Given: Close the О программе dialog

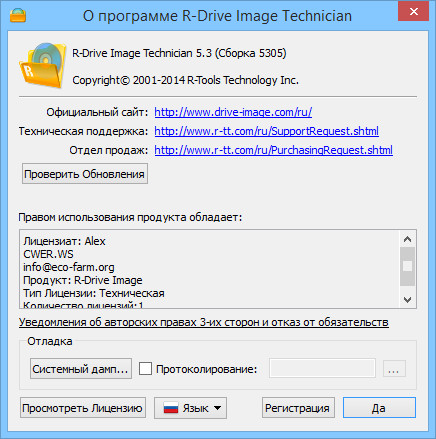Looking at the screenshot, I should click(413, 11).
